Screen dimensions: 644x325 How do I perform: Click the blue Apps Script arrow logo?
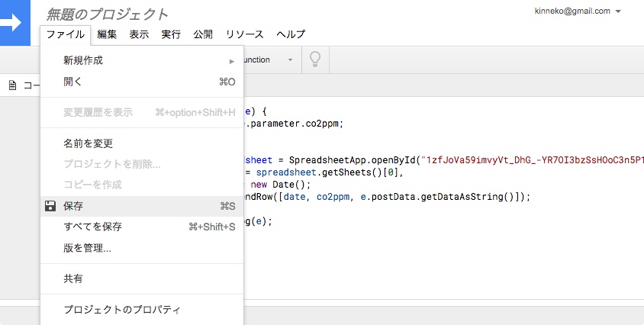point(13,21)
